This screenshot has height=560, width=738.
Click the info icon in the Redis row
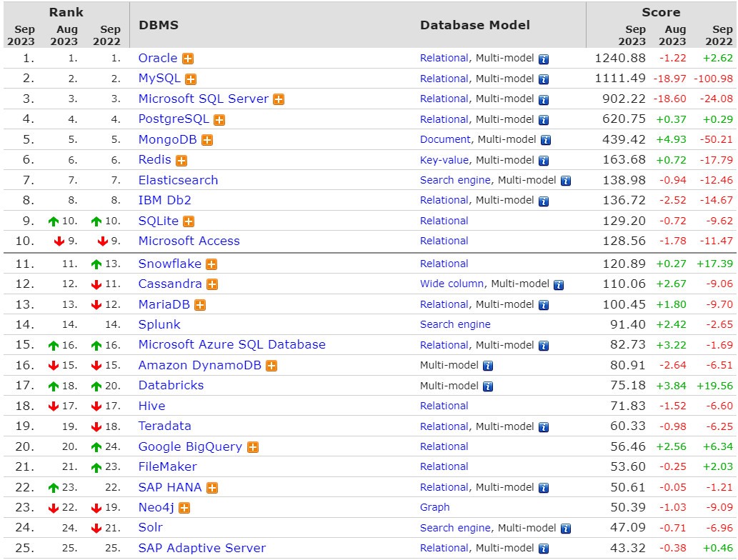click(544, 161)
